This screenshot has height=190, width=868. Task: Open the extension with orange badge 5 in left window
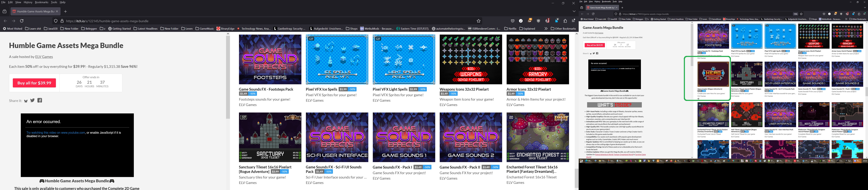click(x=530, y=21)
